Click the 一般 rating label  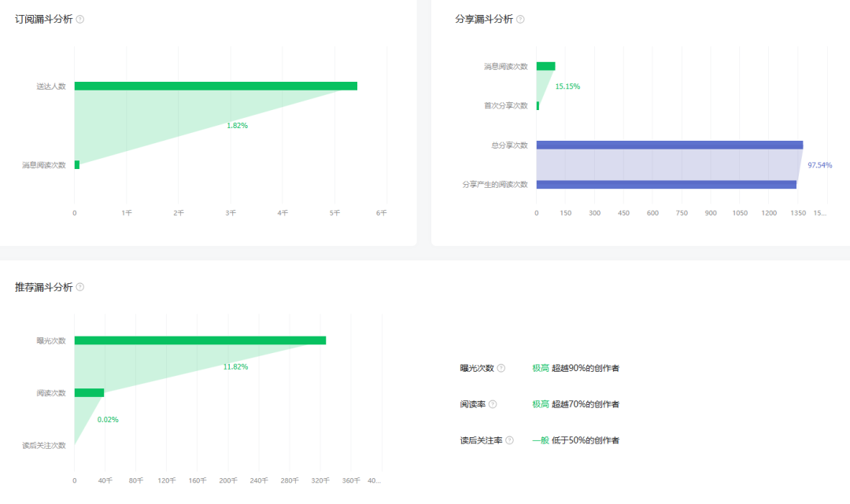(541, 440)
